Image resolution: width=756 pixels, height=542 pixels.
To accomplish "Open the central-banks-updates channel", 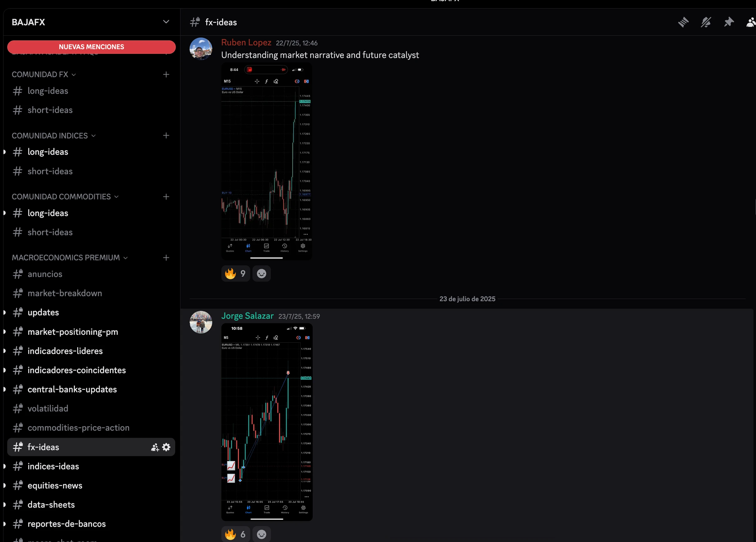I will tap(72, 389).
